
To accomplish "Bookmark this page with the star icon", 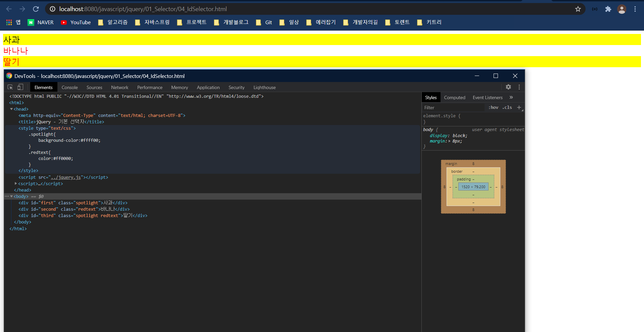I will (578, 9).
